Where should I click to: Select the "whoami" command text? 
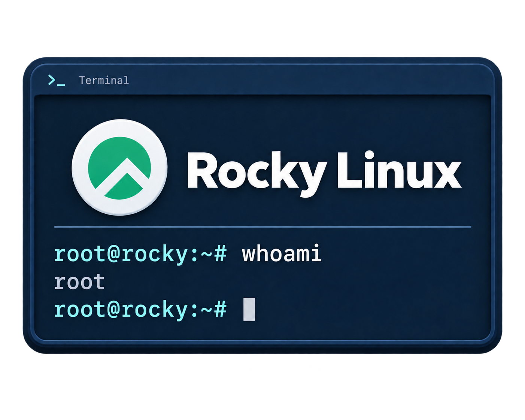(x=282, y=254)
